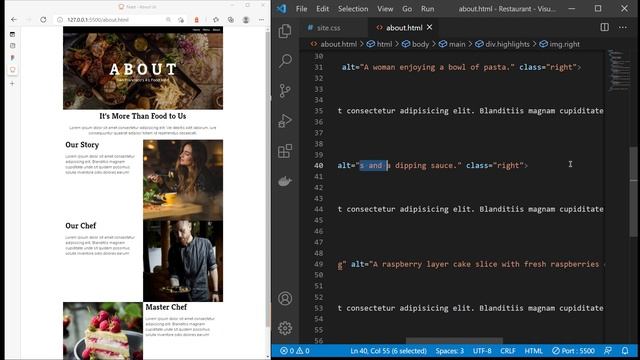Open the Selection menu

point(353,9)
